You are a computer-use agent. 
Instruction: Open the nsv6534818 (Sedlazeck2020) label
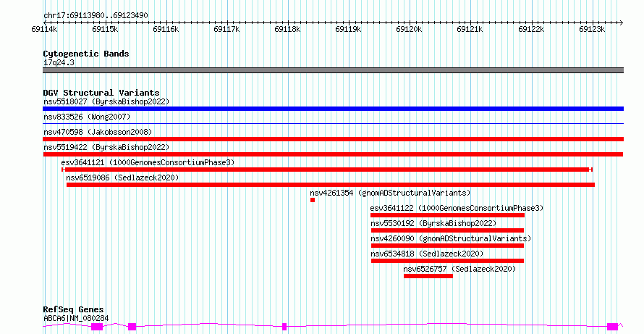(x=427, y=254)
